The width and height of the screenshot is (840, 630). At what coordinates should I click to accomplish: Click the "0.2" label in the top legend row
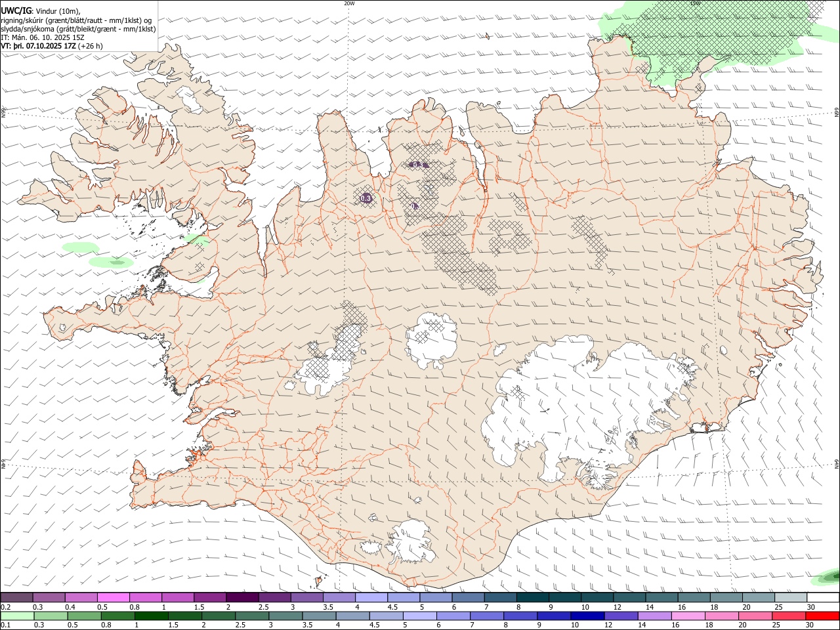[5, 607]
